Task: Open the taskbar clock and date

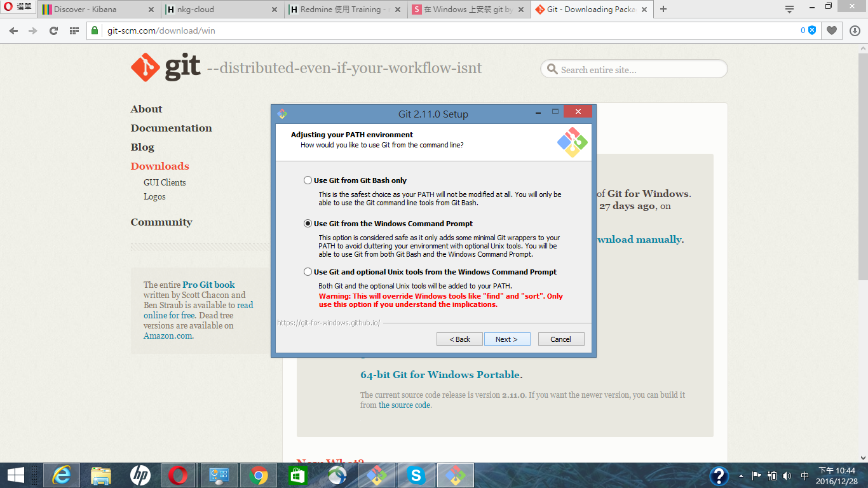Action: coord(836,475)
